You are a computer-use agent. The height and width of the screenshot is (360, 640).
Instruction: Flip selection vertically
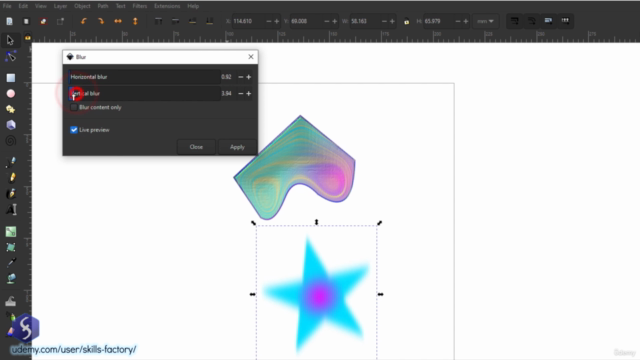click(x=135, y=21)
